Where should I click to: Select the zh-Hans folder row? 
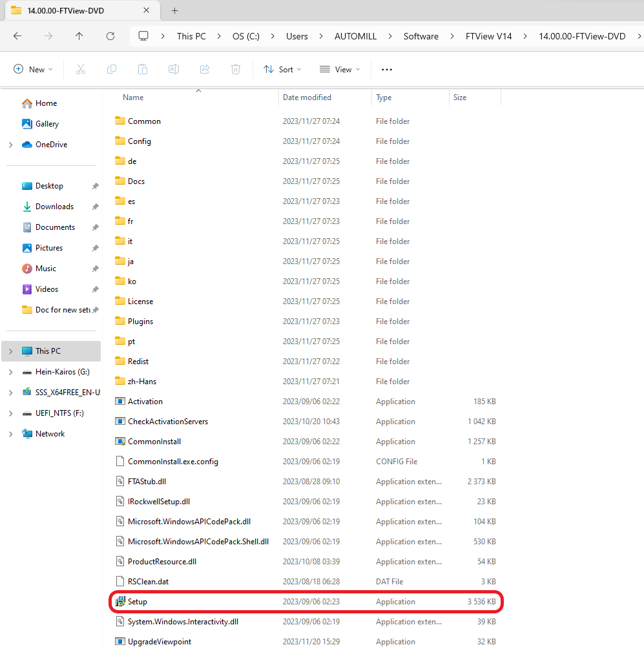coord(307,381)
